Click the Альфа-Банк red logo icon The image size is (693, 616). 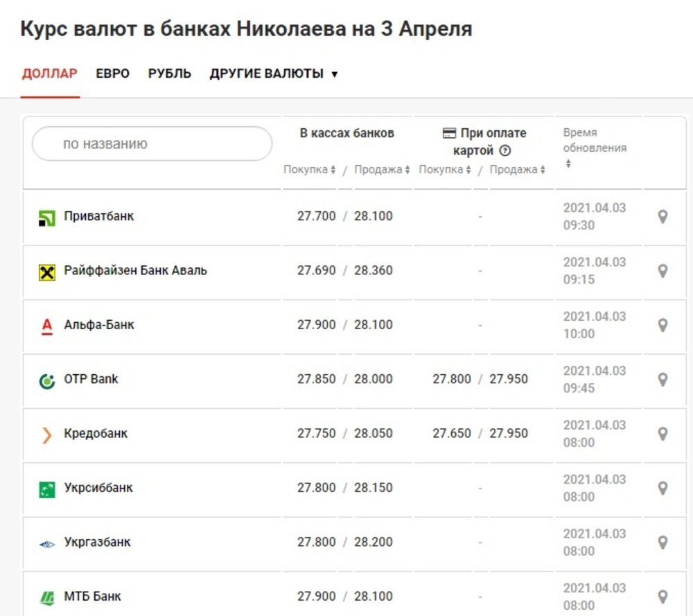47,326
